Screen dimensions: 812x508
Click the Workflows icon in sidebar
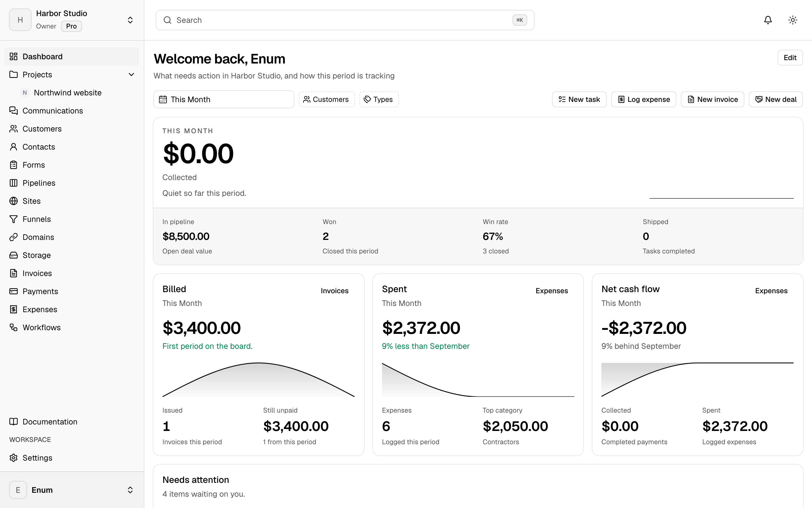(14, 327)
